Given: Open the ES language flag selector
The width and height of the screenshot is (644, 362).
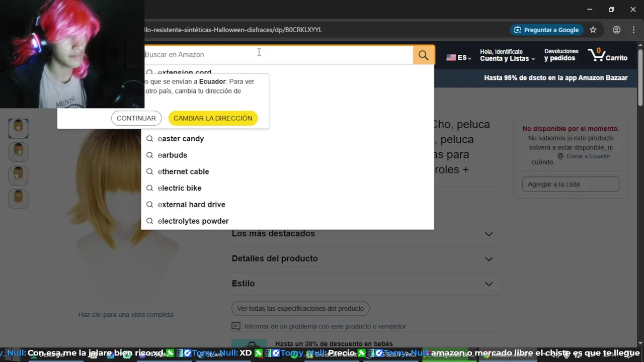Looking at the screenshot, I should pyautogui.click(x=458, y=58).
